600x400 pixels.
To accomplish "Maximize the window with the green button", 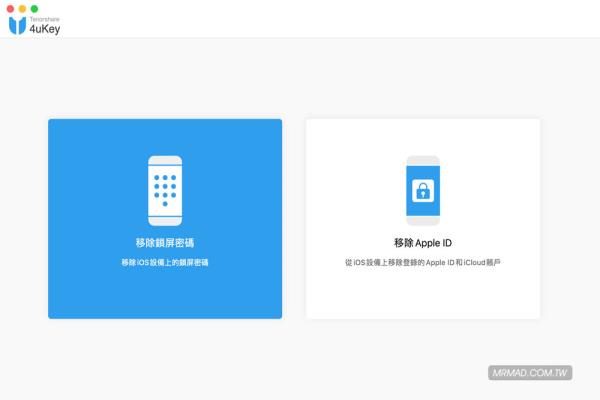I will [x=34, y=8].
